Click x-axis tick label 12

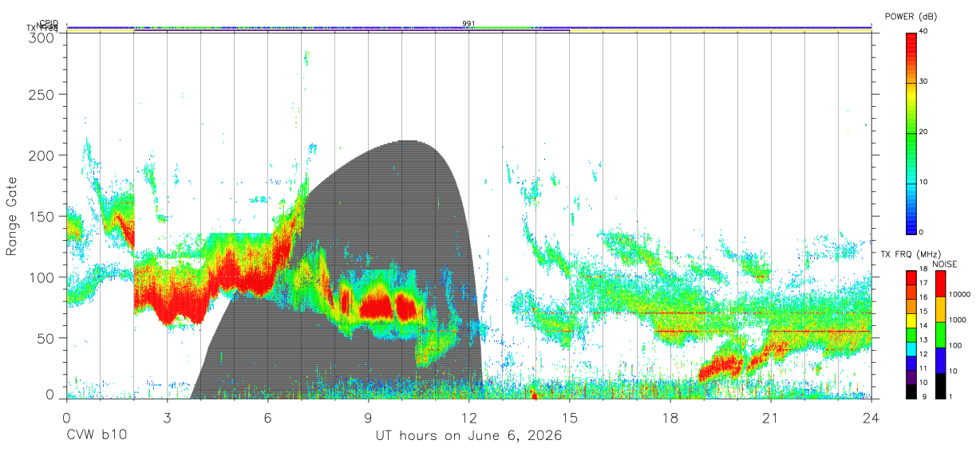tap(469, 417)
